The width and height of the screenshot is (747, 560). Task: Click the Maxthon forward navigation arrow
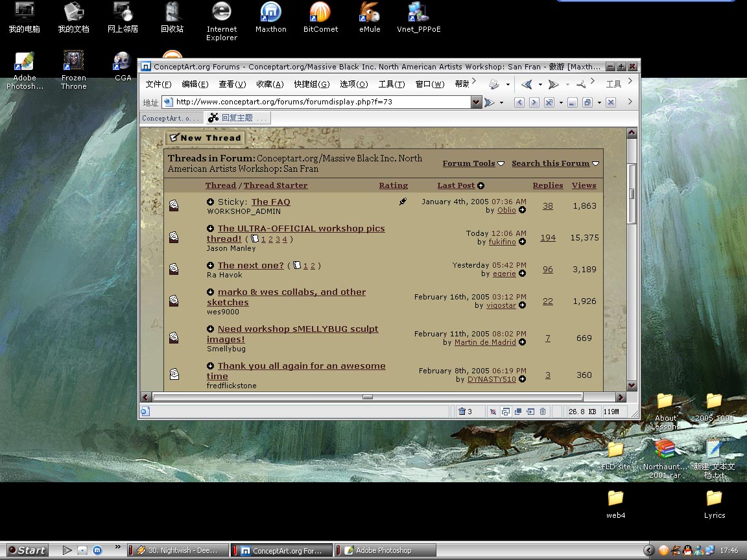[x=553, y=84]
